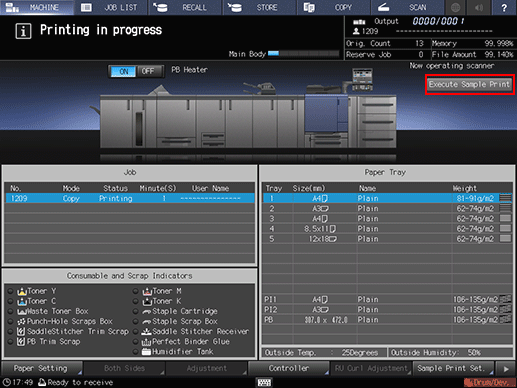Click Staple Cartridge icon

click(x=147, y=312)
